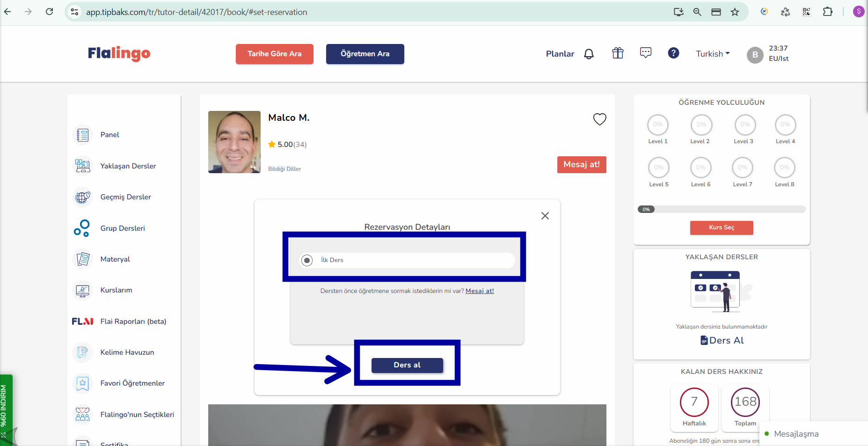
Task: Click the Mesaj at! link in dialog
Action: pyautogui.click(x=480, y=291)
